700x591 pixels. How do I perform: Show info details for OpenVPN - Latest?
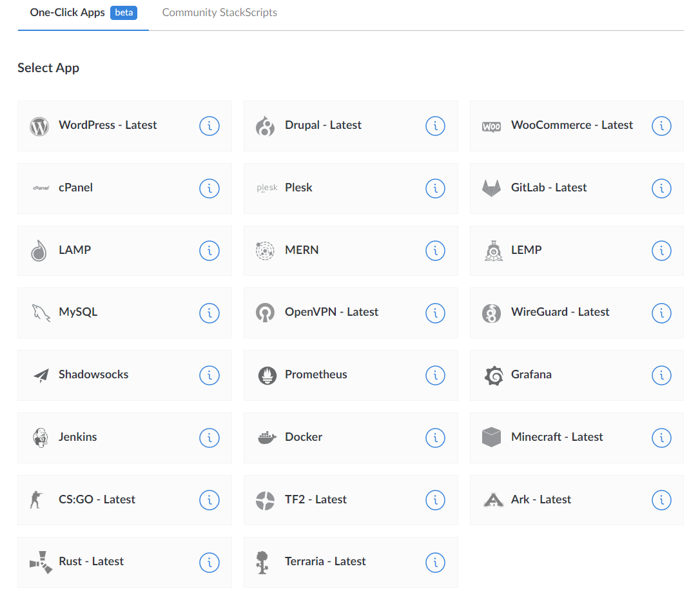pyautogui.click(x=435, y=313)
